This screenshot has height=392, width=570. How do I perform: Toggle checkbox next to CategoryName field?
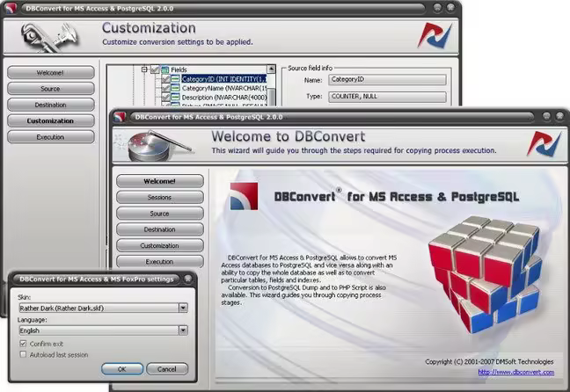(x=164, y=88)
